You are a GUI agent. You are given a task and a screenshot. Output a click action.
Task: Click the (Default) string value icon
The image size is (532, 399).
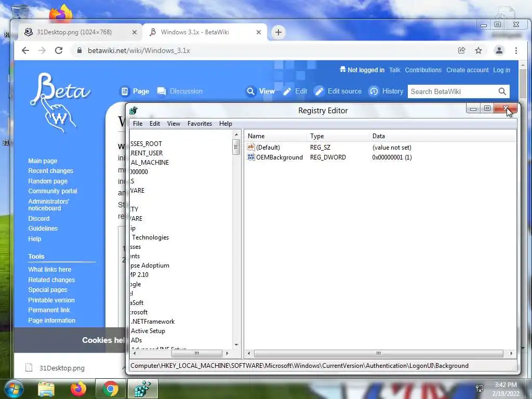click(x=251, y=147)
